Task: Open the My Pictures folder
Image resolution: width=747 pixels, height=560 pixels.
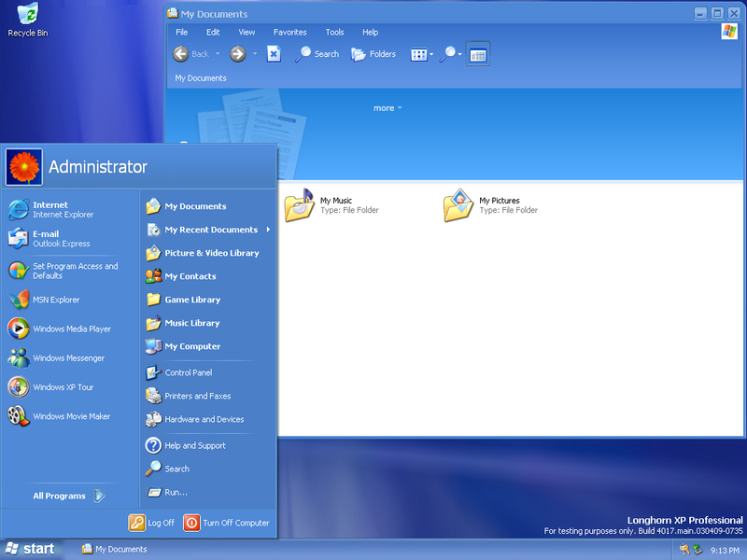Action: (458, 205)
